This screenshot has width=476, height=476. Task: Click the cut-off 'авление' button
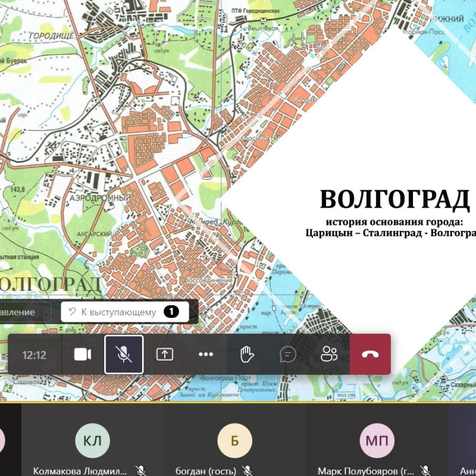tap(18, 312)
